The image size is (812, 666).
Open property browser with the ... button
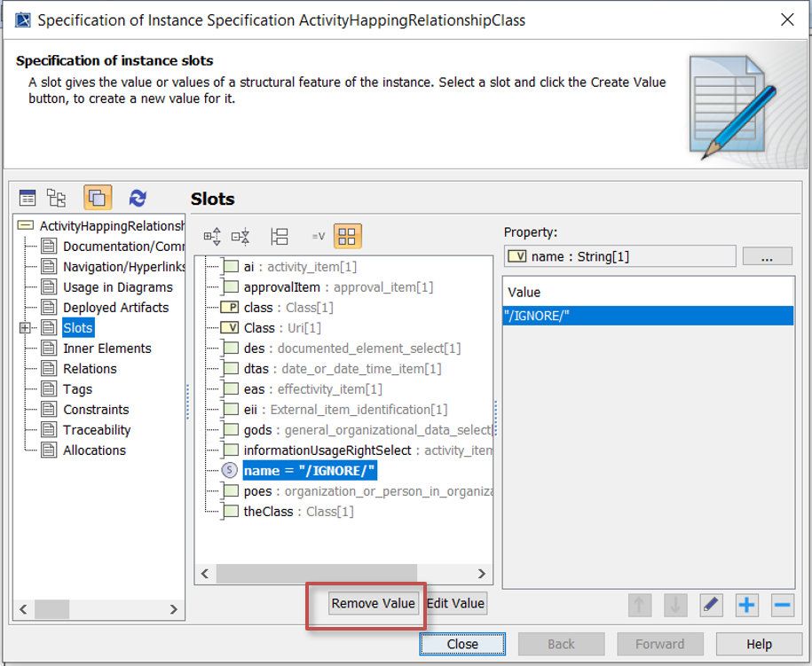[x=767, y=256]
